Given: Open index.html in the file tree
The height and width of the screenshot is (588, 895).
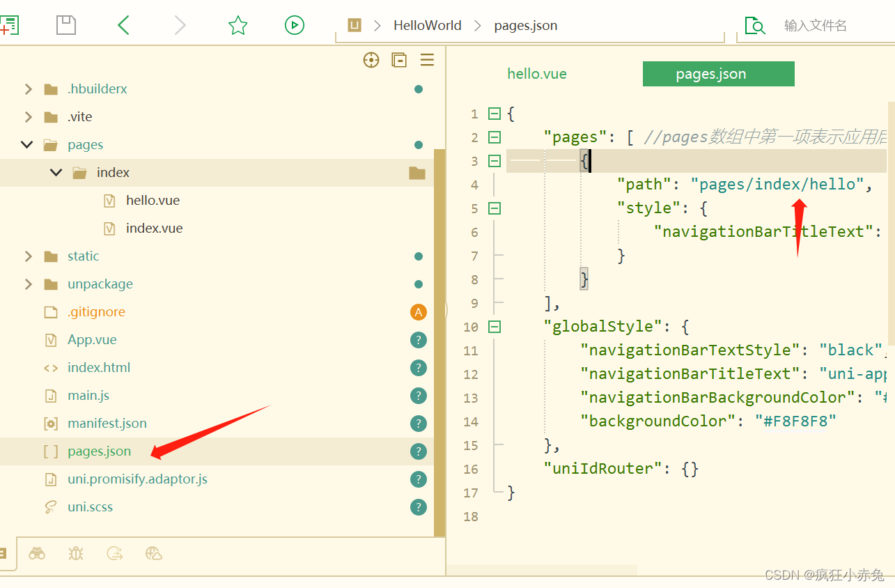Looking at the screenshot, I should pos(99,368).
